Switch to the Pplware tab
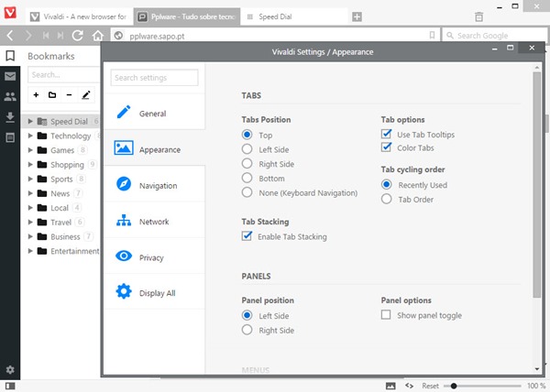Screen dimensions: 550x392 pyautogui.click(x=187, y=16)
